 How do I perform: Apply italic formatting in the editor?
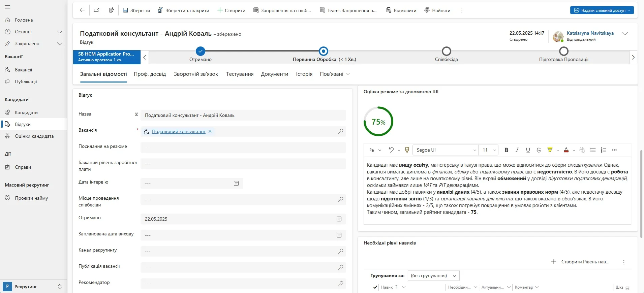click(517, 150)
